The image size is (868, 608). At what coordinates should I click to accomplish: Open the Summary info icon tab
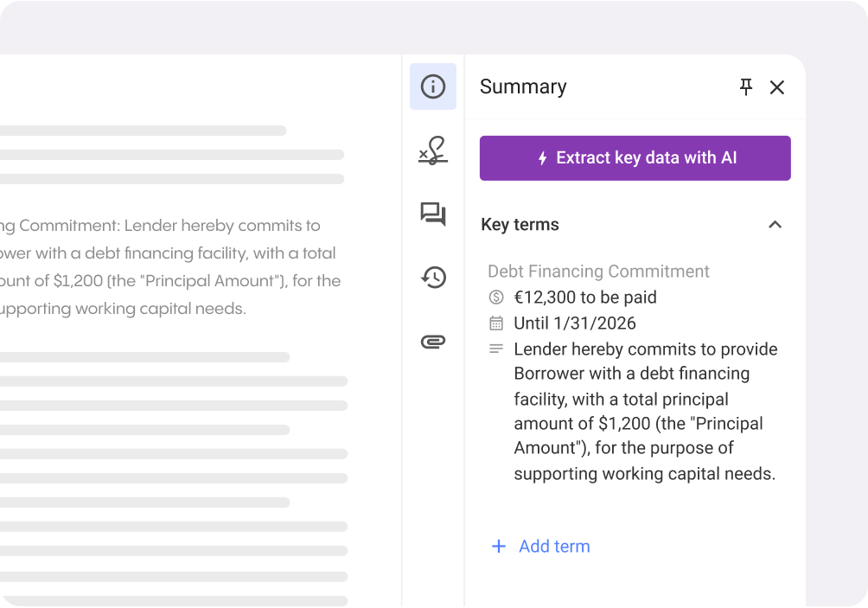click(x=433, y=86)
